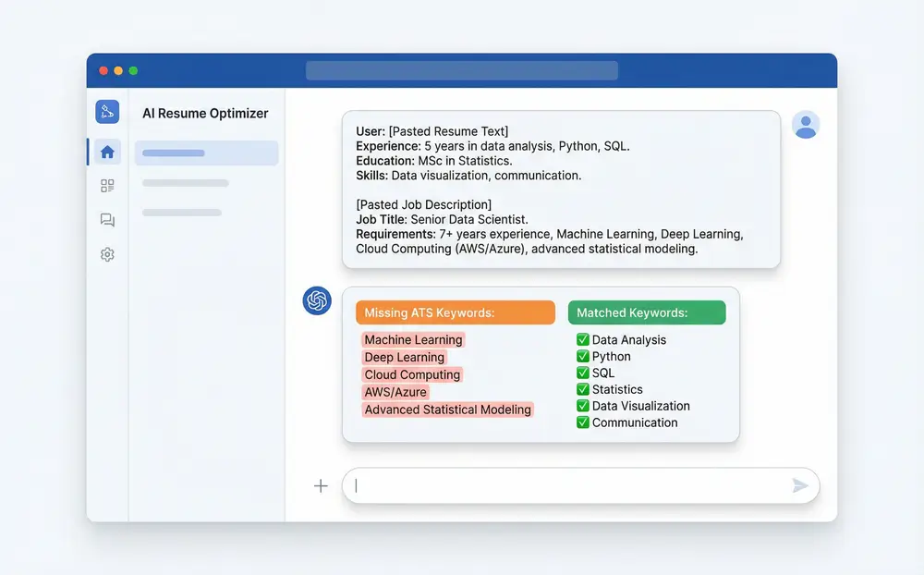This screenshot has height=575, width=924.
Task: Select the highlighted first sidebar conversation item
Action: pos(206,153)
